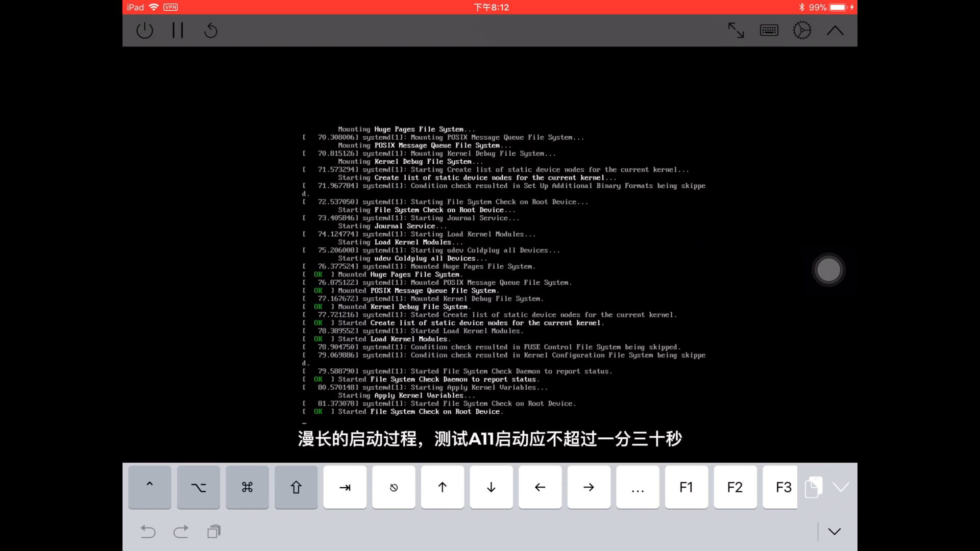Hide the extra key row with the down chevron

pos(841,487)
